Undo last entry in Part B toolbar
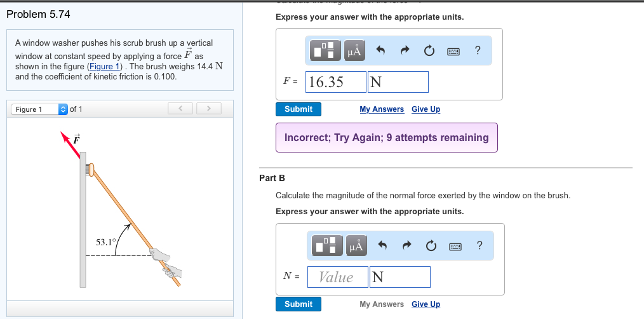Image resolution: width=644 pixels, height=319 pixels. [382, 246]
